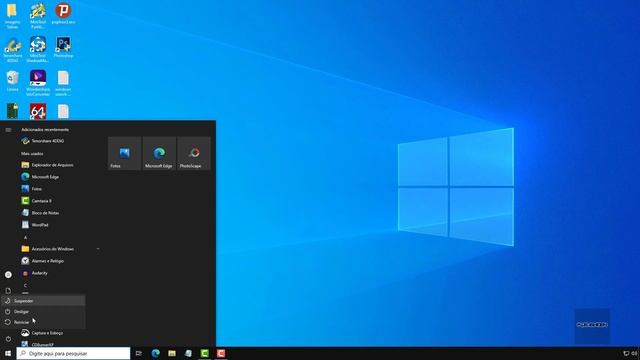Open Task View on the taskbar
The height and width of the screenshot is (360, 640).
point(139,353)
